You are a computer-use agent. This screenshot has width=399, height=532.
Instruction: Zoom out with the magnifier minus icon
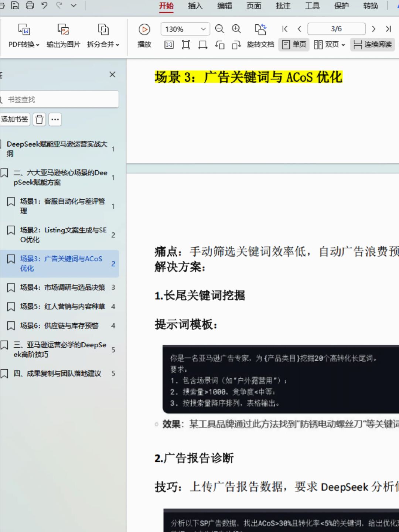pos(220,29)
